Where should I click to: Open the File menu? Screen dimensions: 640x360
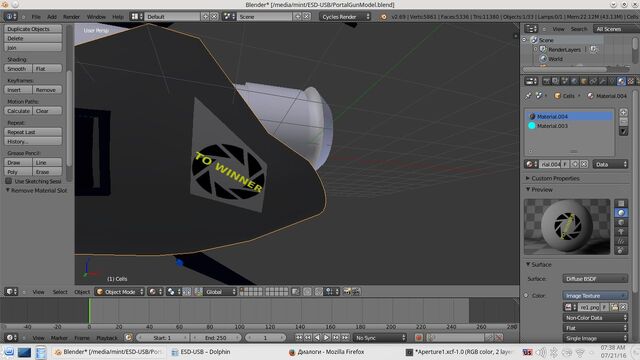36,17
